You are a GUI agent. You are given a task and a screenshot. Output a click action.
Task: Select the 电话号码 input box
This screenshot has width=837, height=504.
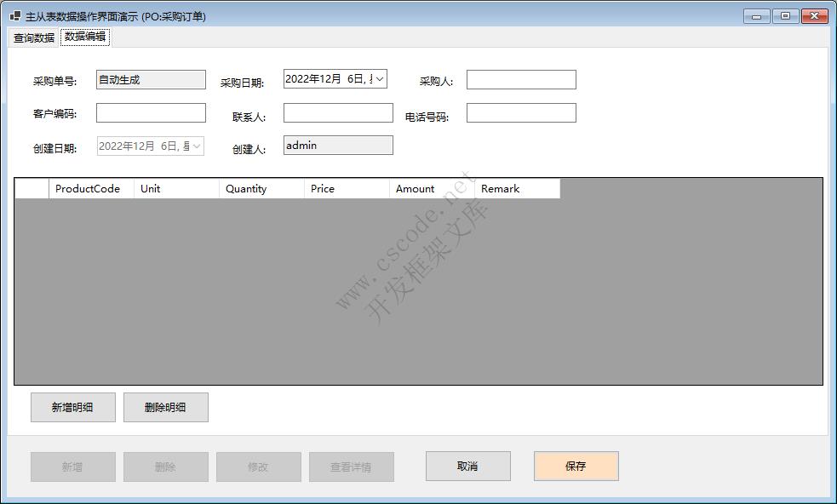coord(521,113)
